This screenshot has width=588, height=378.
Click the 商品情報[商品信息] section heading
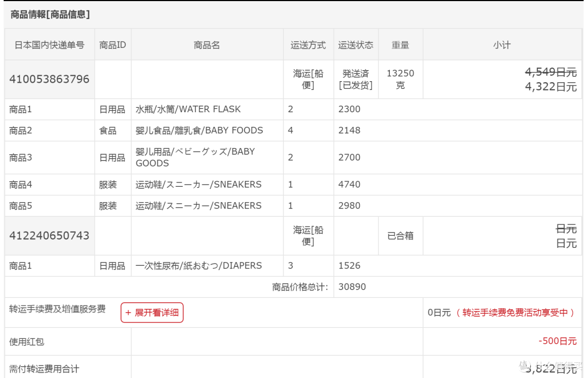50,14
